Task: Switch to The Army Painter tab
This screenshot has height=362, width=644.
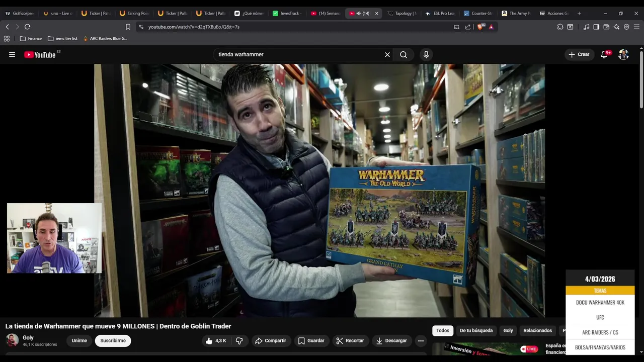Action: click(516, 14)
